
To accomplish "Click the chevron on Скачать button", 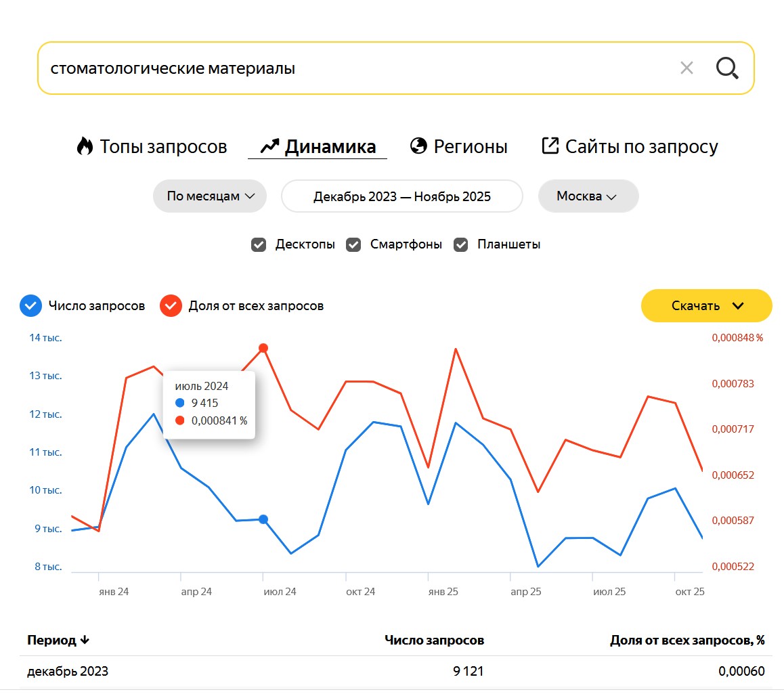I will [x=738, y=306].
